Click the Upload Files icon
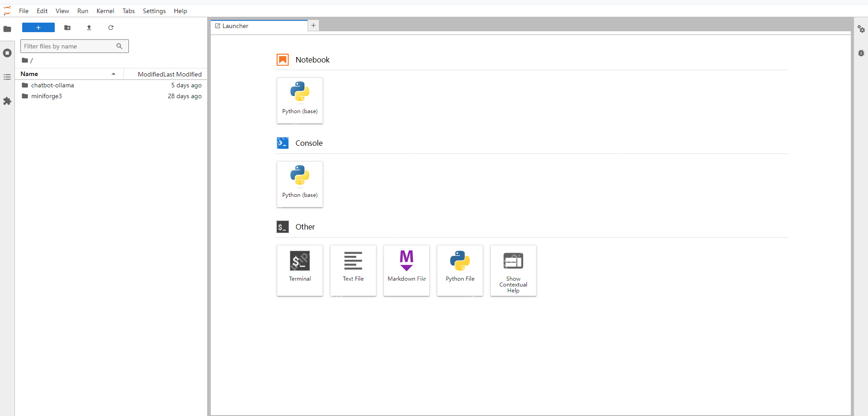Viewport: 868px width, 416px height. click(89, 28)
